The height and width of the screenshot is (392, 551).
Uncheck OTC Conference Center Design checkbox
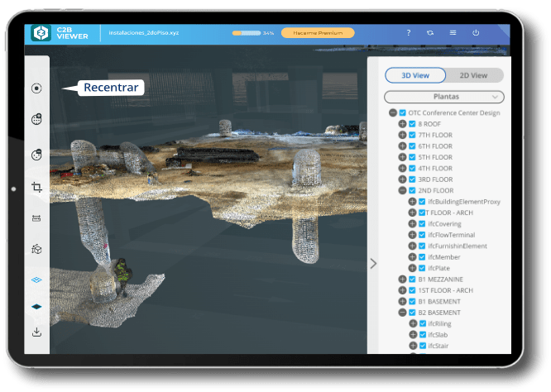tap(403, 112)
